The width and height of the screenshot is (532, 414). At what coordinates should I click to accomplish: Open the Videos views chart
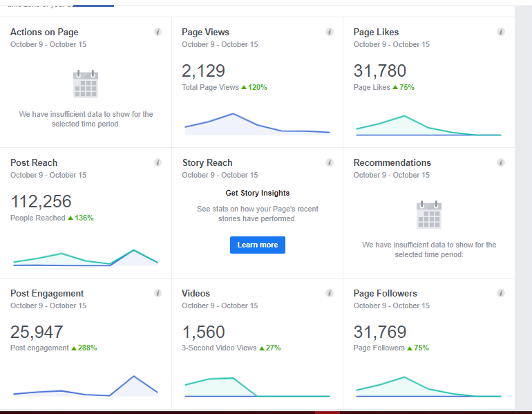[257, 387]
